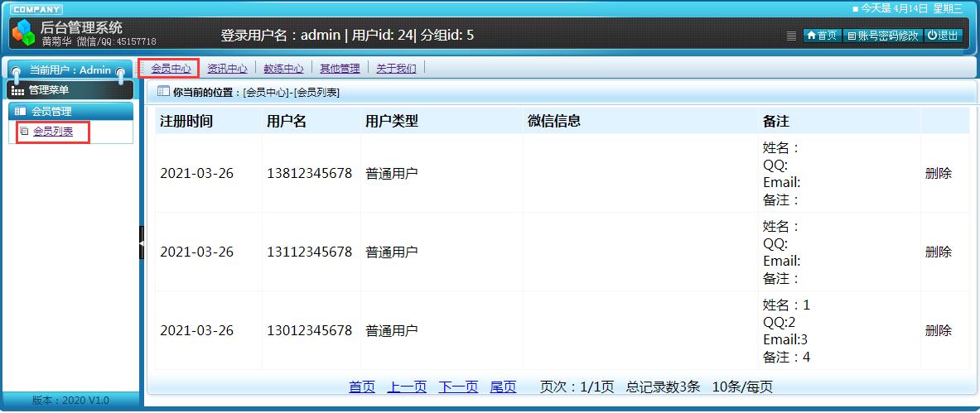
Task: Click the location icon before 你当前的位置
Action: [163, 92]
